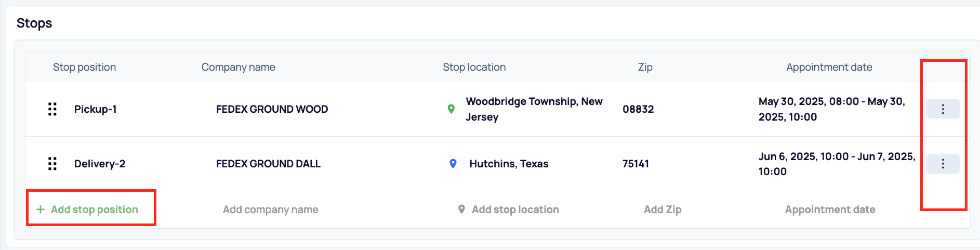The height and width of the screenshot is (250, 980).
Task: Focus the Add company name field
Action: tap(271, 209)
